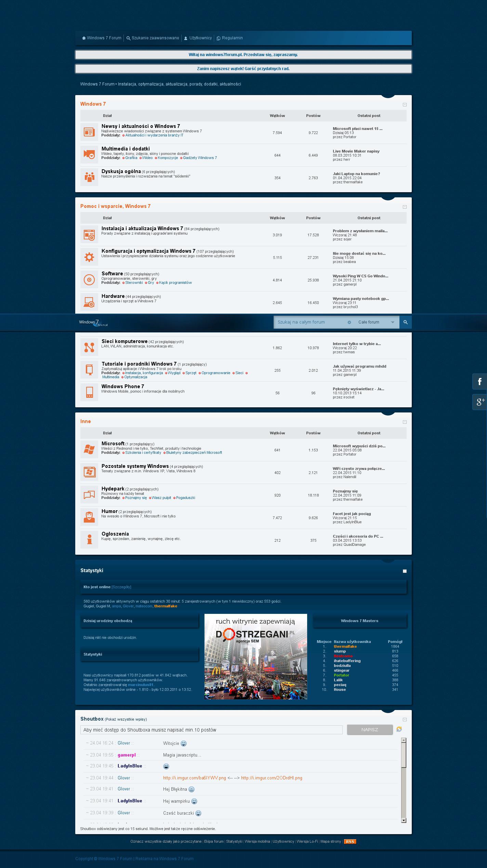Click the Shoutbox scrollbar down arrow

tap(404, 820)
